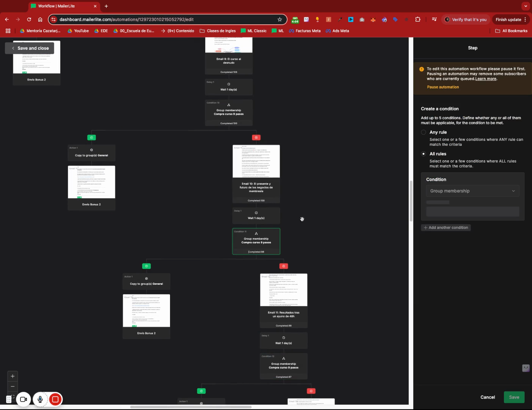Select Copy to group General action under Condition 10
This screenshot has height=410, width=532.
91,153
